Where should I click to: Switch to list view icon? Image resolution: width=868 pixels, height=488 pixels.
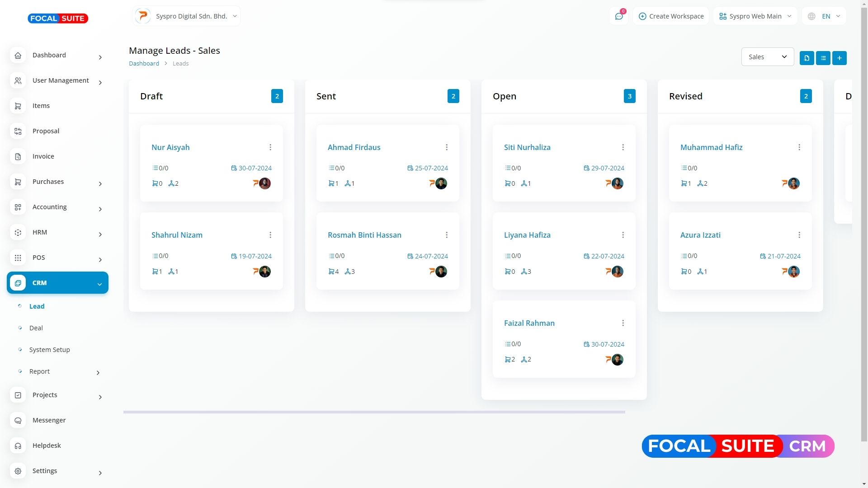823,58
